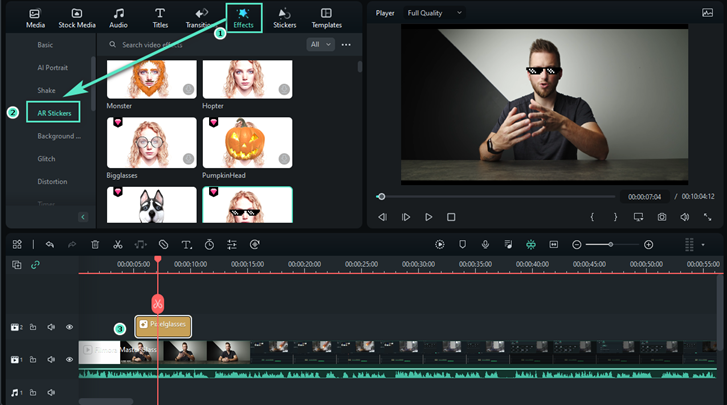Select the Monster AR sticker thumbnail
The width and height of the screenshot is (727, 405).
[152, 79]
